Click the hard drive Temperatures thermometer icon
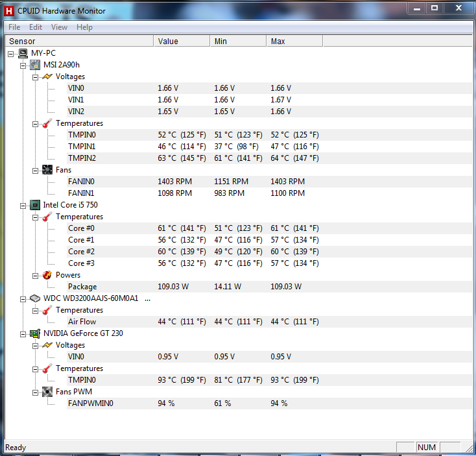The image size is (476, 456). (47, 310)
